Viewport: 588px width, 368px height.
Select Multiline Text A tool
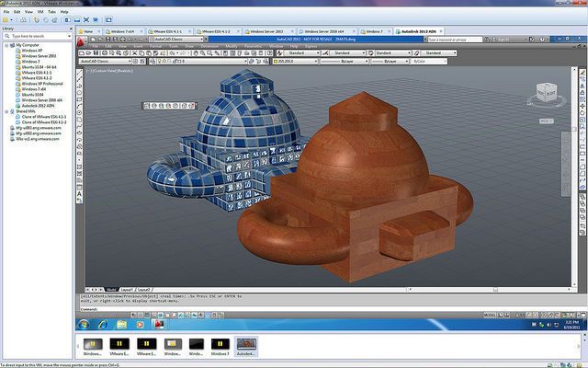coord(80,194)
